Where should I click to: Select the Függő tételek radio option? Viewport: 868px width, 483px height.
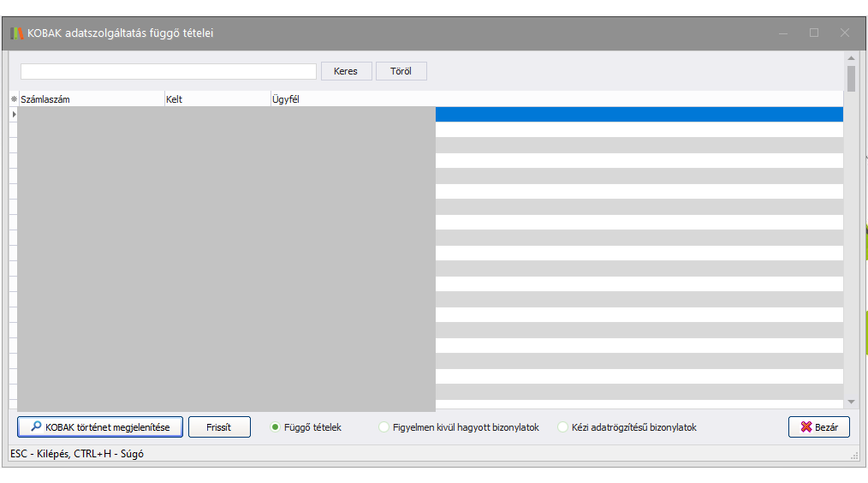(x=276, y=427)
